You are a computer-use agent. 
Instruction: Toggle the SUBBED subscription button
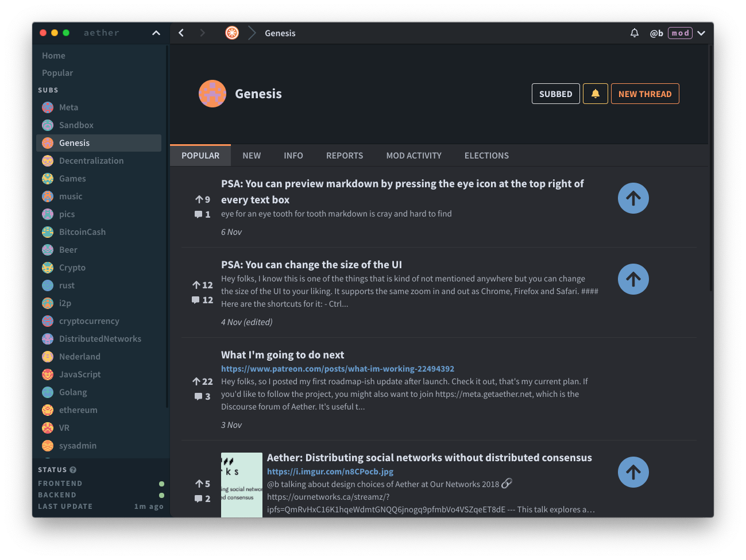555,94
